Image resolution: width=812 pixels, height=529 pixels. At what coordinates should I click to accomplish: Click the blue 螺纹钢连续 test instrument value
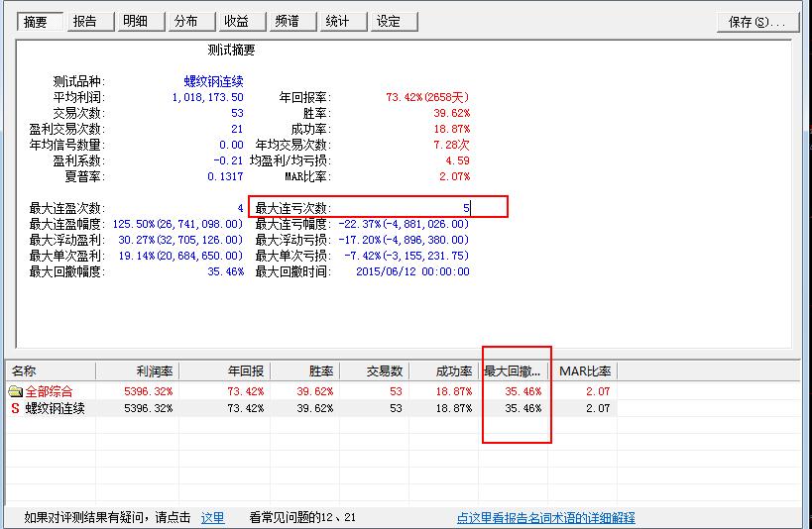(x=213, y=81)
